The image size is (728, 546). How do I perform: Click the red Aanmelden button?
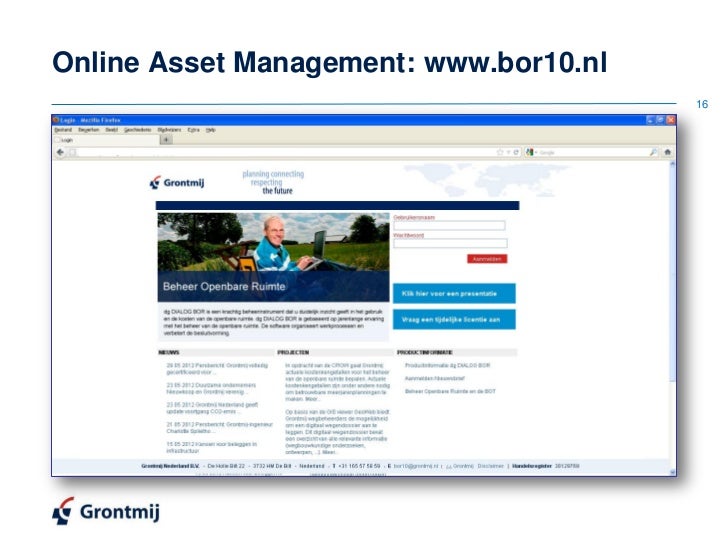[487, 259]
